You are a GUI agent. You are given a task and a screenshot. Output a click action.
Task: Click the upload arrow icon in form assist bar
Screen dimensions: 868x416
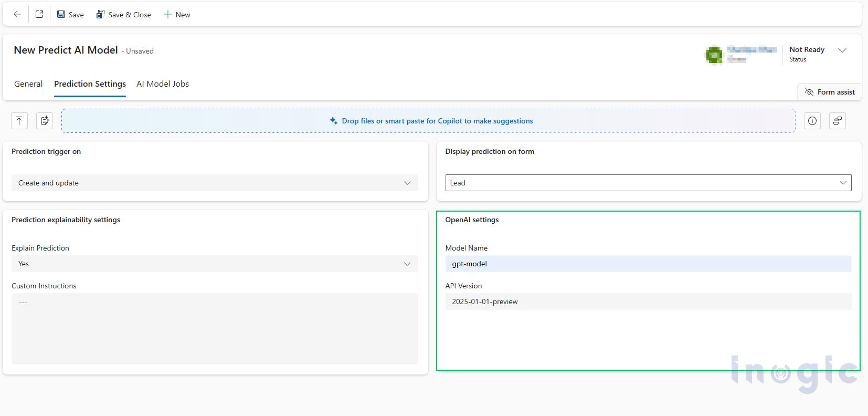[x=19, y=121]
